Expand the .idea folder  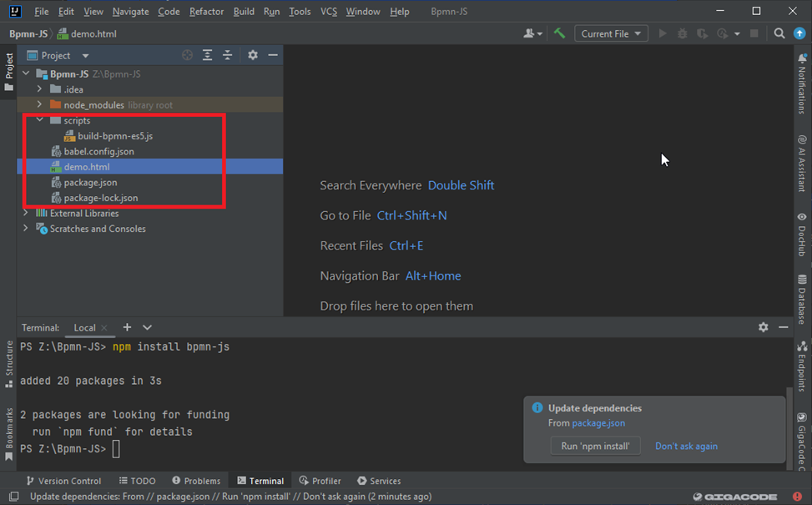[x=39, y=89]
